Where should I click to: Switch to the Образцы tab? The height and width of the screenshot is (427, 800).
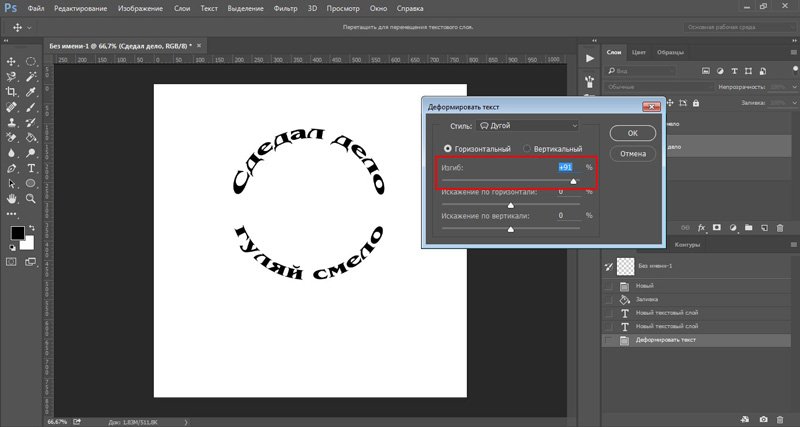point(669,51)
